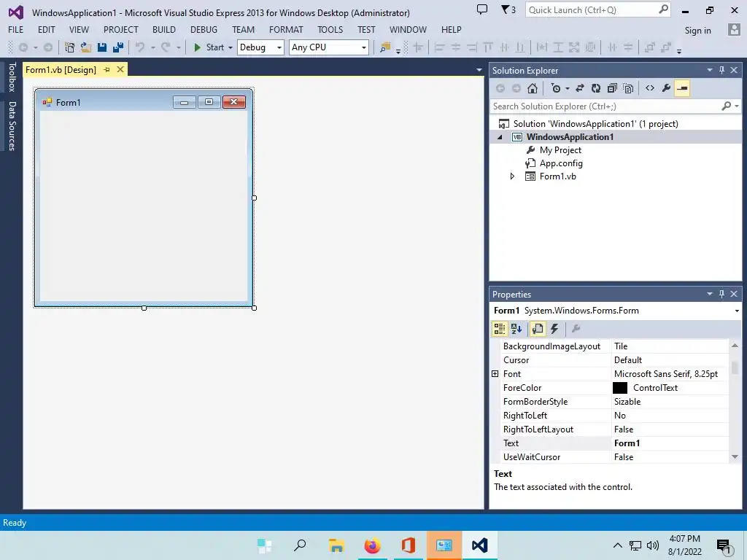Open the FORMAT menu
The height and width of the screenshot is (560, 747).
[x=286, y=29]
